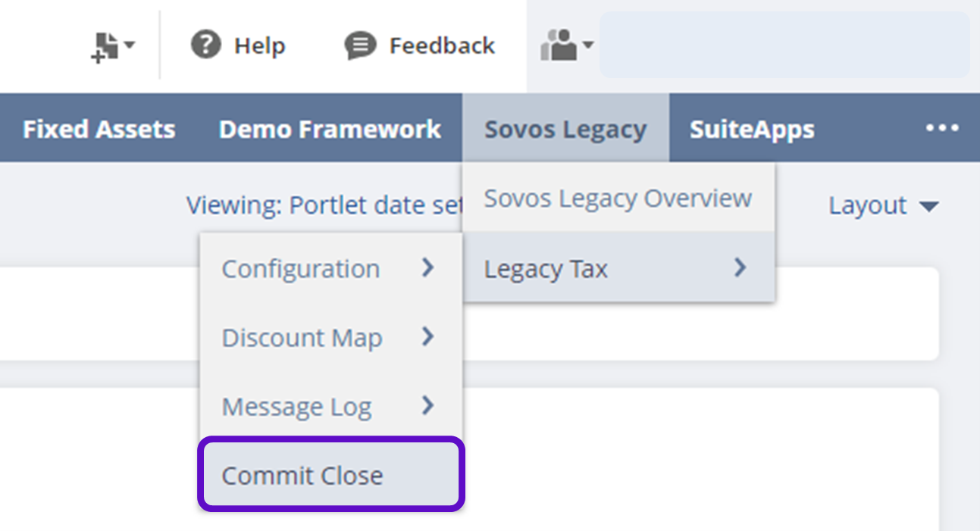Click the Feedback speech bubble icon

tap(360, 46)
